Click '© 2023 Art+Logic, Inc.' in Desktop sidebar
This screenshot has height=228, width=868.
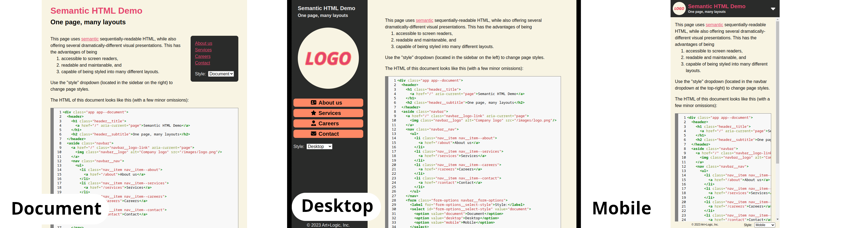pos(328,225)
